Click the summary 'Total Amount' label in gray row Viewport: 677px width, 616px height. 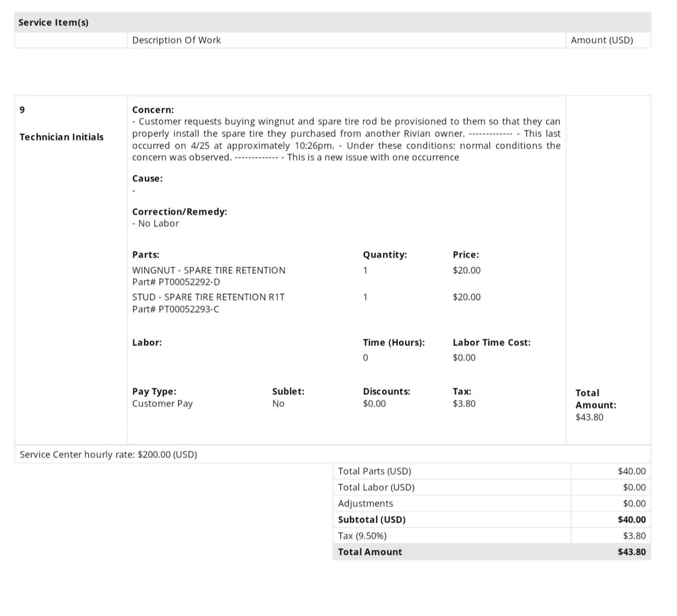click(x=370, y=552)
